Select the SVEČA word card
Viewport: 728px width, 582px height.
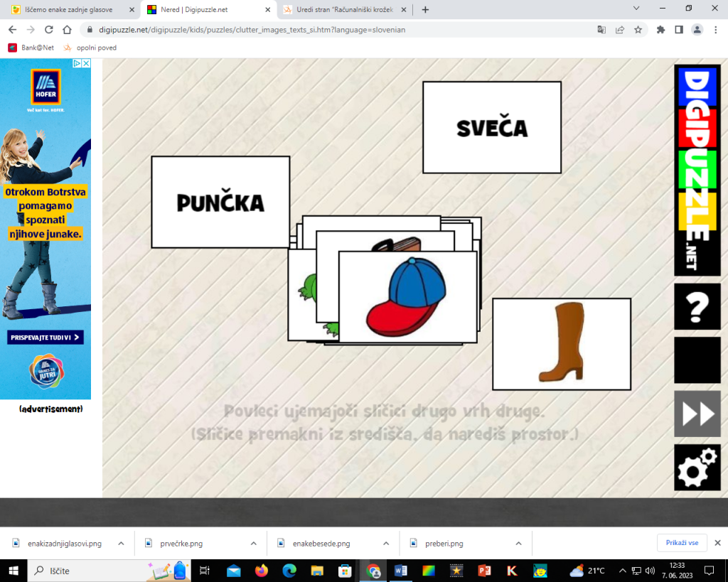(491, 127)
